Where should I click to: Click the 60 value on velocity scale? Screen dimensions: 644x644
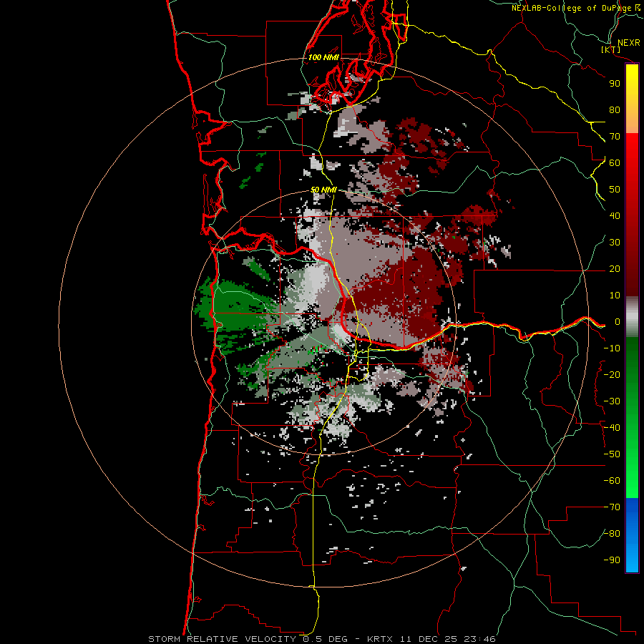point(615,163)
